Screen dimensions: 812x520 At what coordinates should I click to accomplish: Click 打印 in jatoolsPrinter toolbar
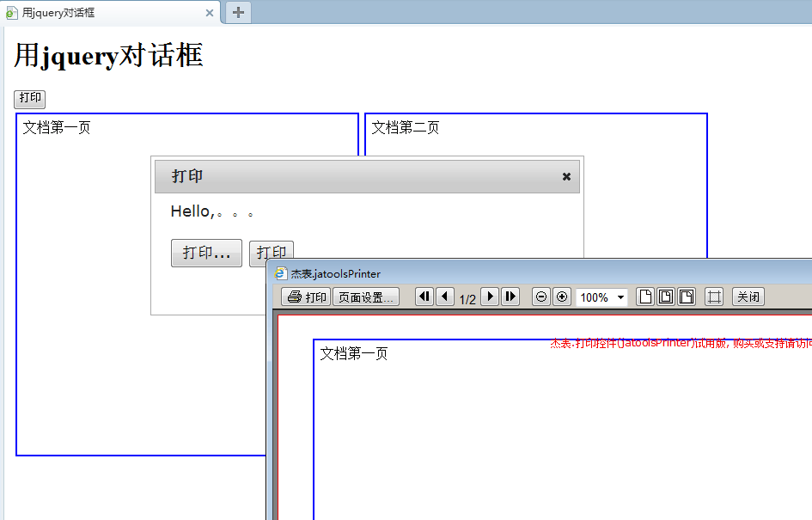pos(306,297)
